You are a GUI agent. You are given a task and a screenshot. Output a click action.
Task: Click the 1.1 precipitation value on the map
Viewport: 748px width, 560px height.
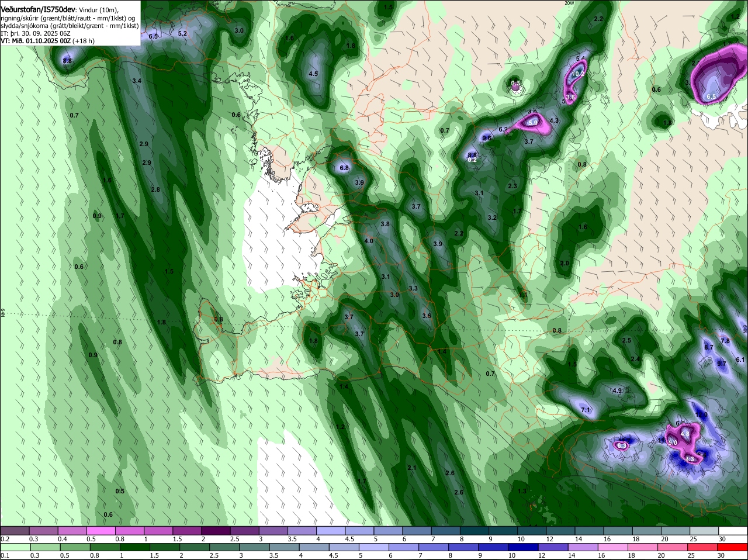click(524, 296)
